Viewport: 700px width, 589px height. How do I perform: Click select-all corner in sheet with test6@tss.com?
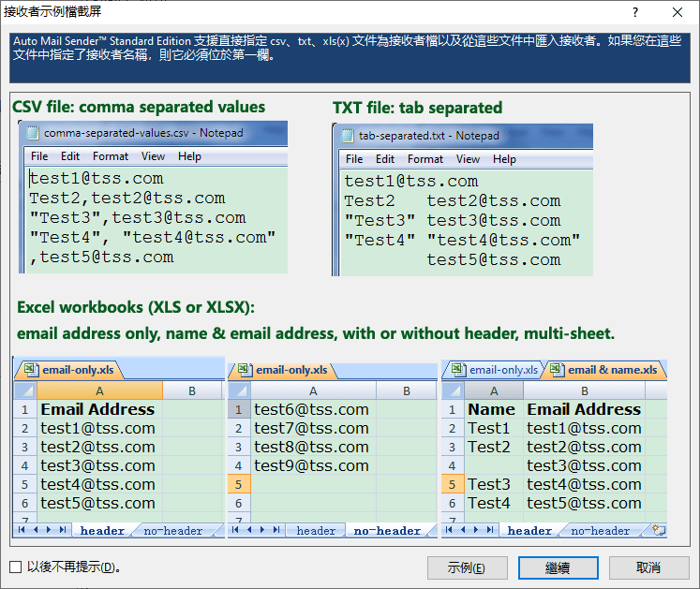coord(240,390)
